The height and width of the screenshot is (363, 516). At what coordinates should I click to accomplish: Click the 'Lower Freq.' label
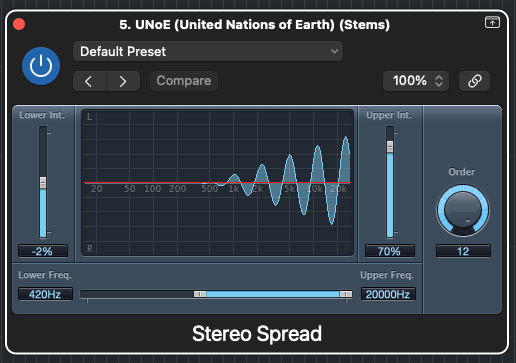[x=45, y=275]
